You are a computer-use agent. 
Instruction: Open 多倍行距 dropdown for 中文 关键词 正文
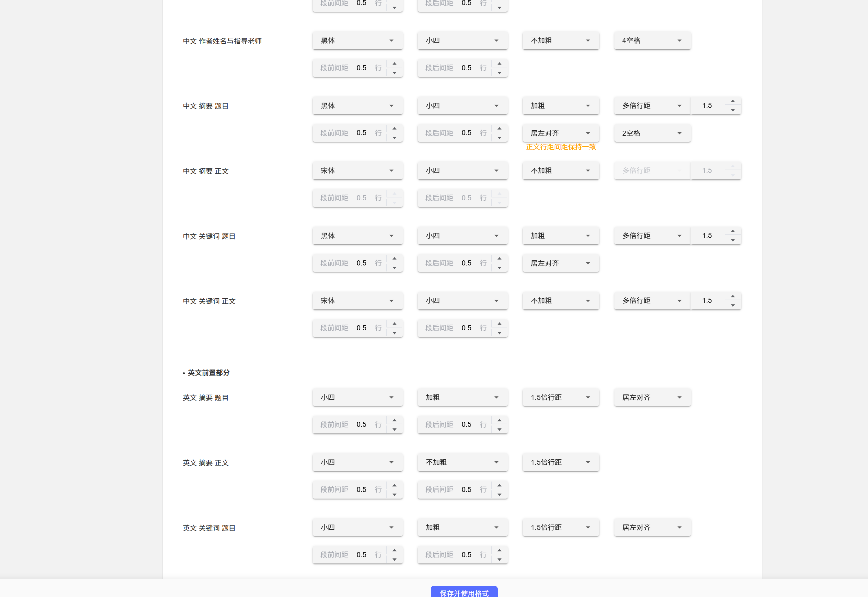652,301
